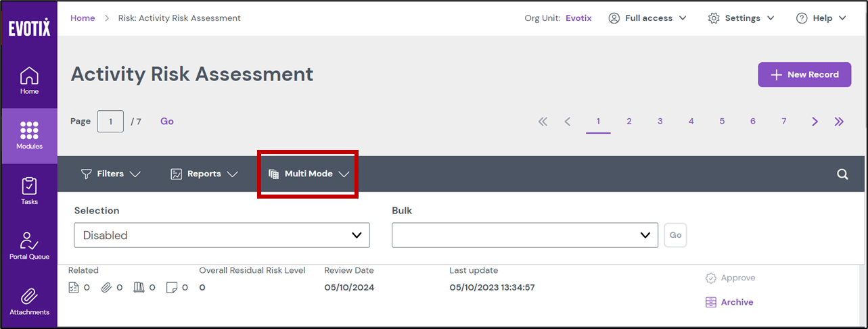The width and height of the screenshot is (868, 329).
Task: Open the Selection dropdown showing Disabled
Action: click(222, 235)
